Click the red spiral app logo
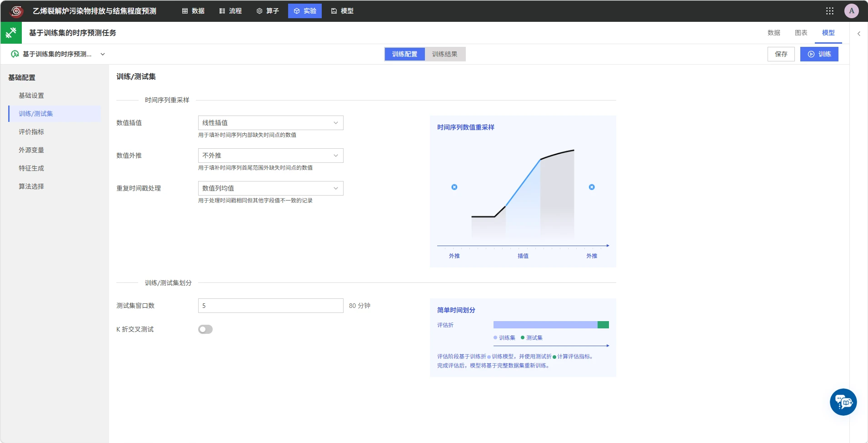Screen dimensions: 868x443 [x=16, y=11]
